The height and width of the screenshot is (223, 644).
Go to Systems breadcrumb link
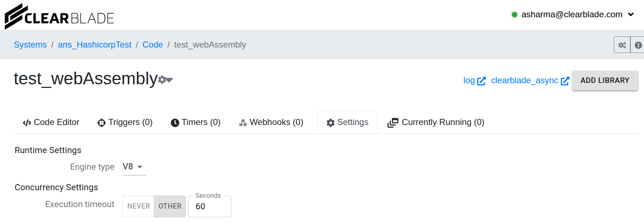30,45
